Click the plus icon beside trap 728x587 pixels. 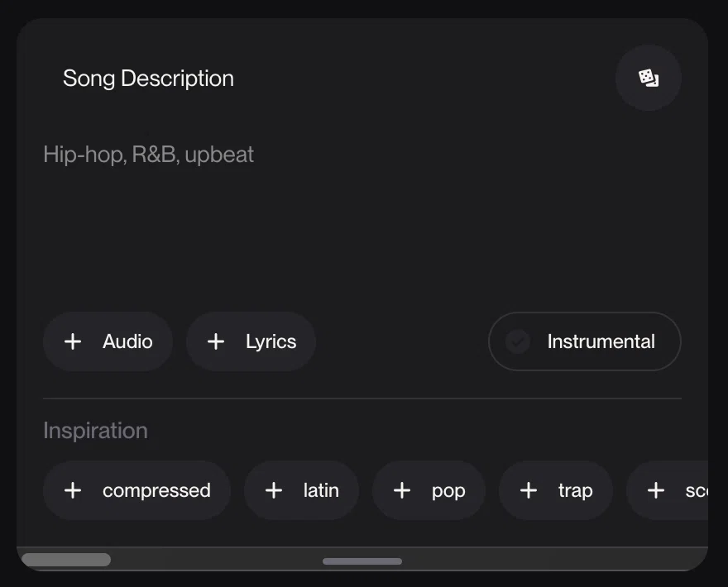click(529, 490)
